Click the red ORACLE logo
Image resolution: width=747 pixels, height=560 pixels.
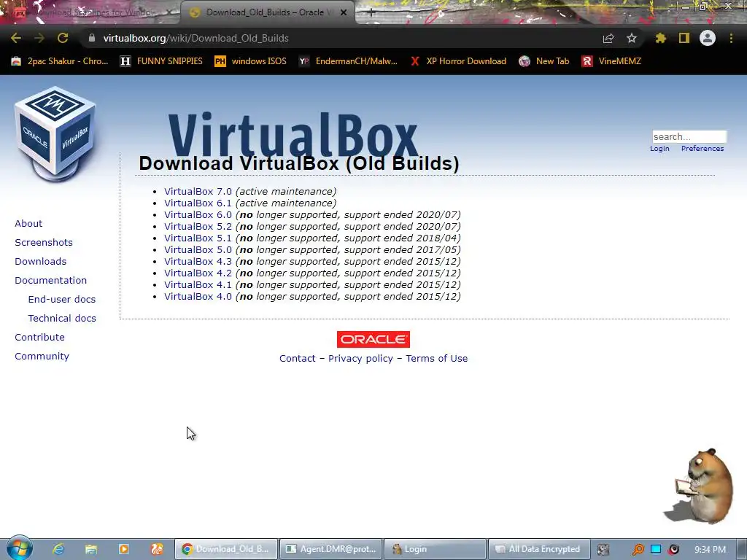click(373, 339)
